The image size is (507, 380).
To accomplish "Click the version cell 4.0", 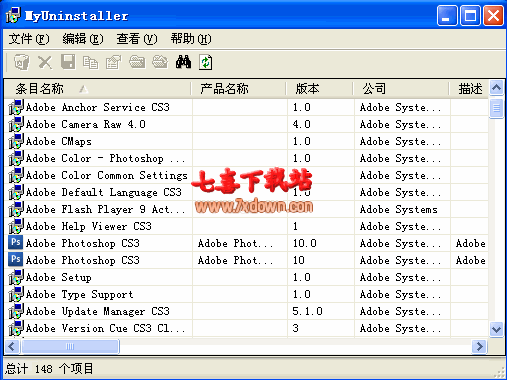I will point(302,124).
